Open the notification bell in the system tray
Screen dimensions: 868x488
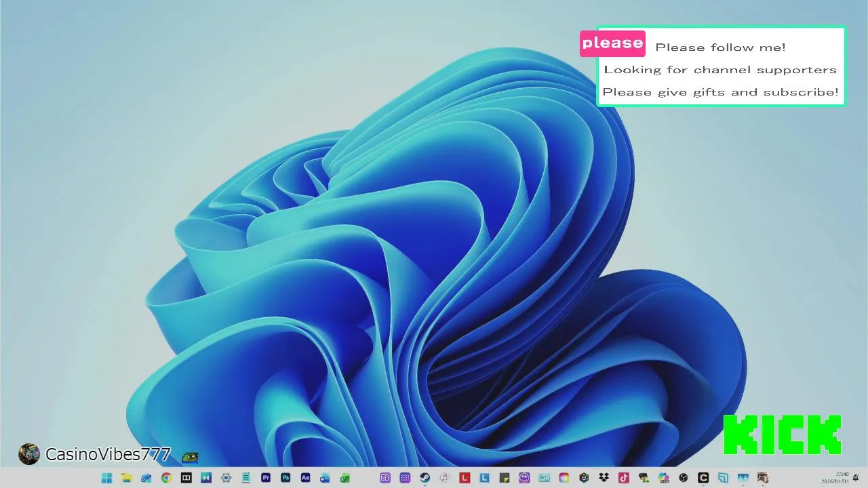(856, 478)
